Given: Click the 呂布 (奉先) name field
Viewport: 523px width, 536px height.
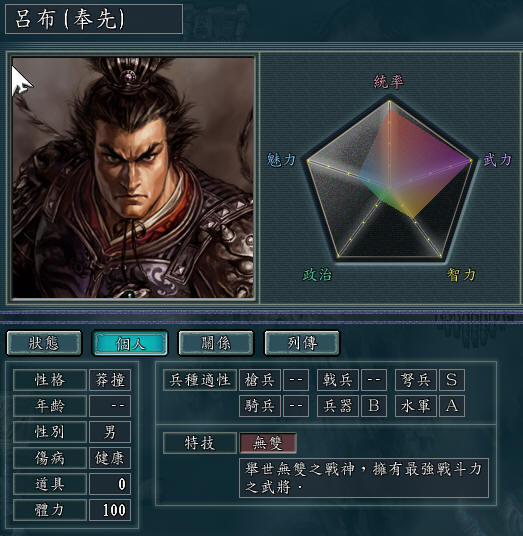Looking at the screenshot, I should pyautogui.click(x=94, y=19).
